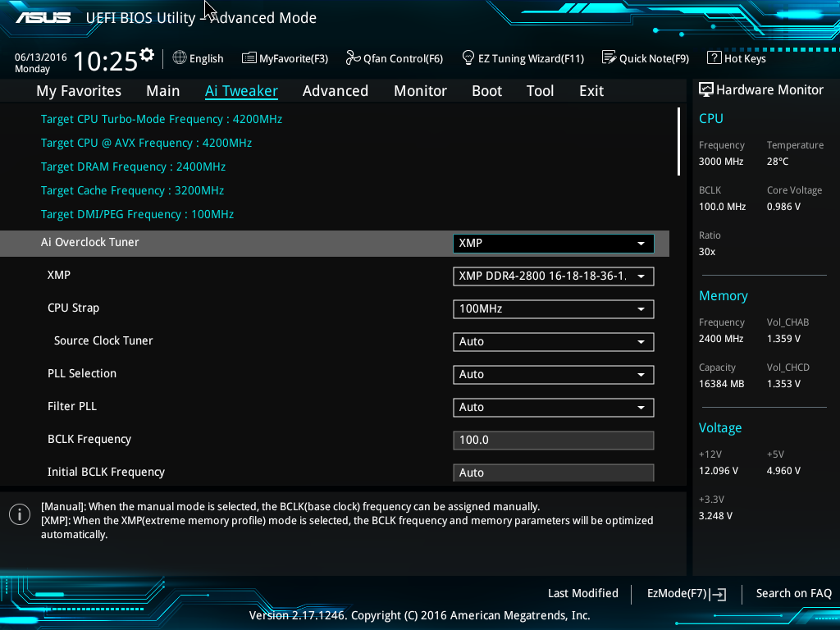Open the Tool tab
The height and width of the screenshot is (630, 840).
(x=540, y=91)
